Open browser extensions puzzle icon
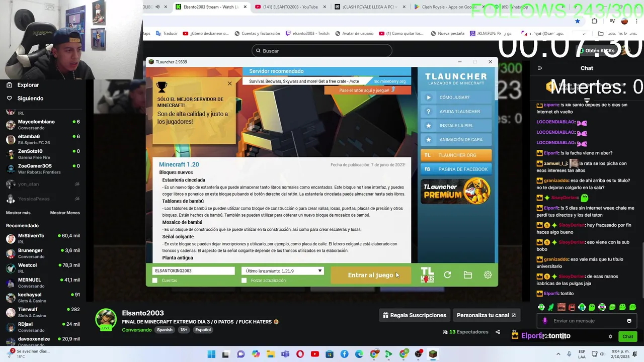Viewport: 644px width, 362px height. (x=595, y=21)
